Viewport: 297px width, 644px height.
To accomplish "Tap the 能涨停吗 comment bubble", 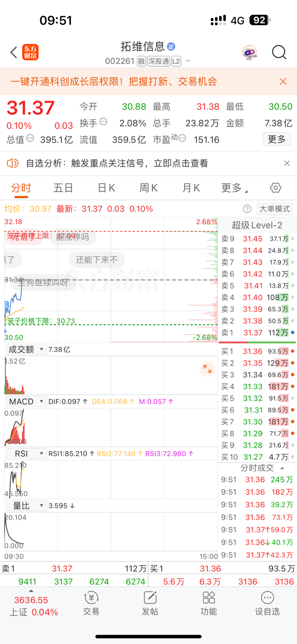I will (x=73, y=237).
